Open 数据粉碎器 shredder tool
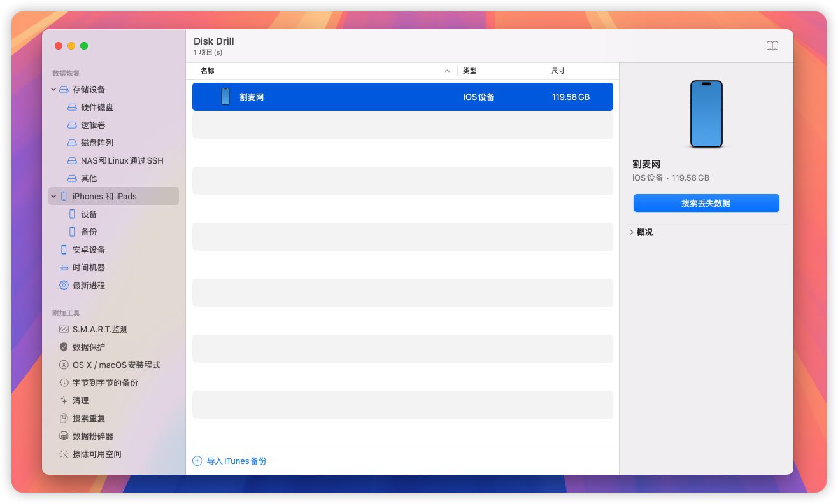Screen dimensions: 838x504 point(92,436)
